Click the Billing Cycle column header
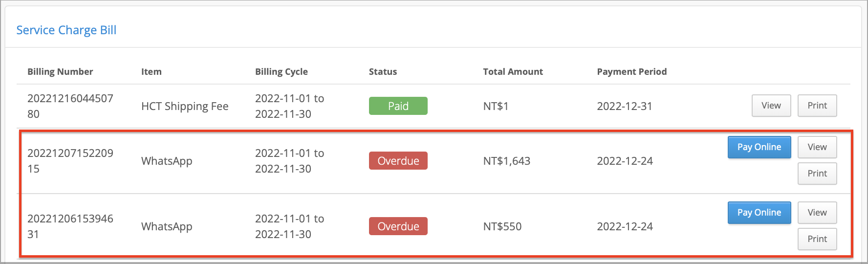The width and height of the screenshot is (868, 264). click(282, 71)
